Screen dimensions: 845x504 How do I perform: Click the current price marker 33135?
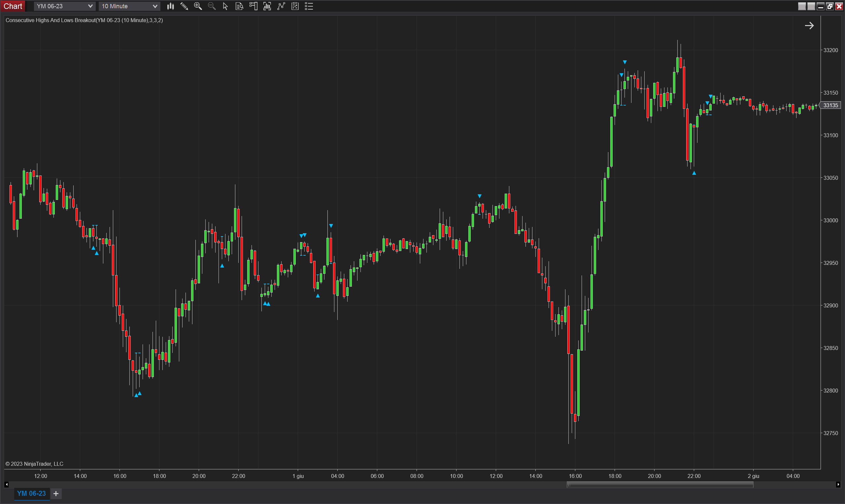pos(831,105)
